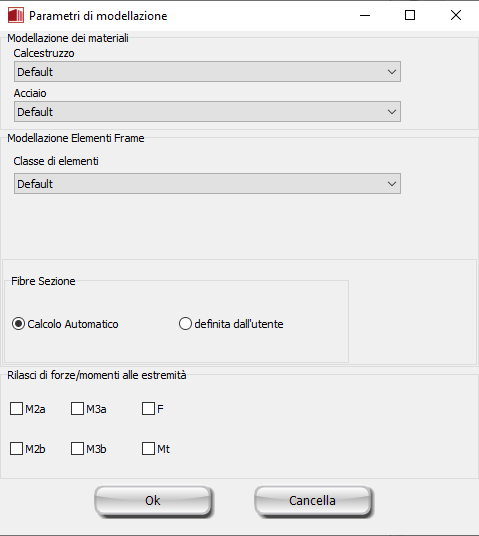This screenshot has height=536, width=479.
Task: Maximize the Parametri di modellazione dialog
Action: tap(410, 15)
